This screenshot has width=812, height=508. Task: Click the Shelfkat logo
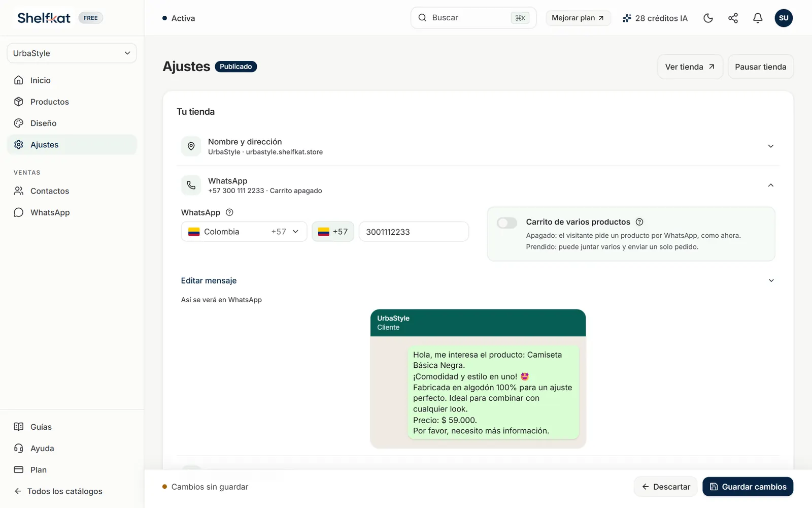tap(44, 18)
